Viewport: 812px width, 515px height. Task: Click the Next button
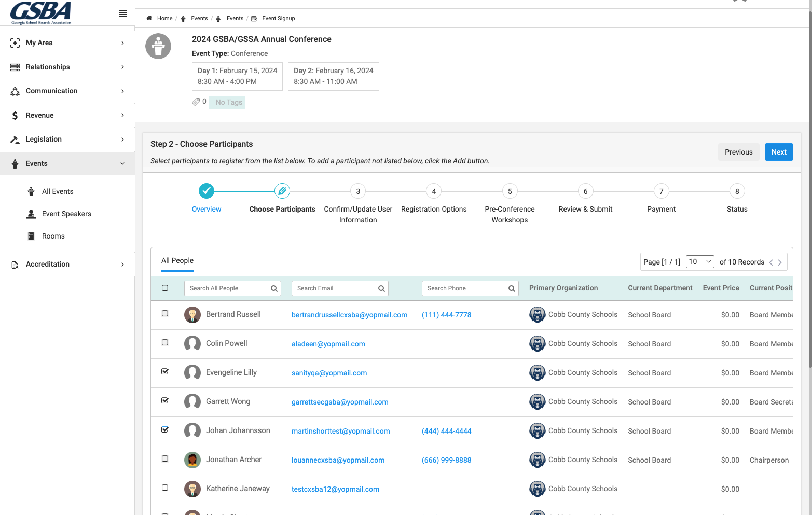[779, 152]
